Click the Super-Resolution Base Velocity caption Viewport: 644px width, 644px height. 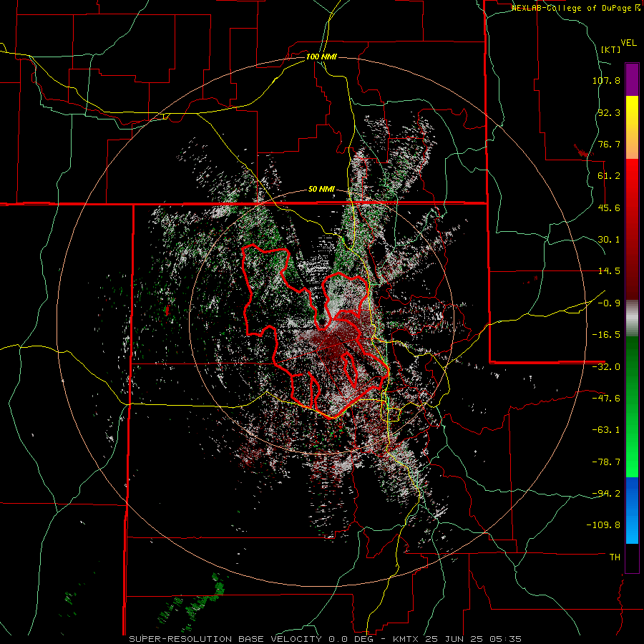click(x=326, y=639)
